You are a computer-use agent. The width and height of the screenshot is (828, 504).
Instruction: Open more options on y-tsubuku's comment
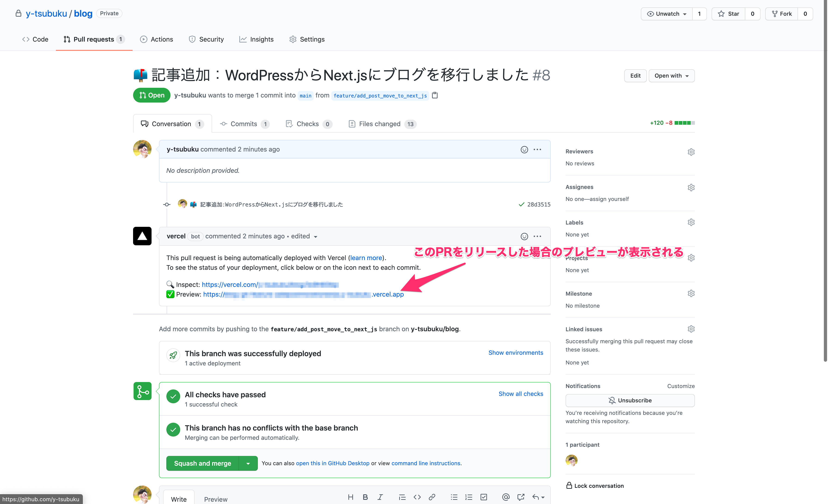click(x=537, y=149)
